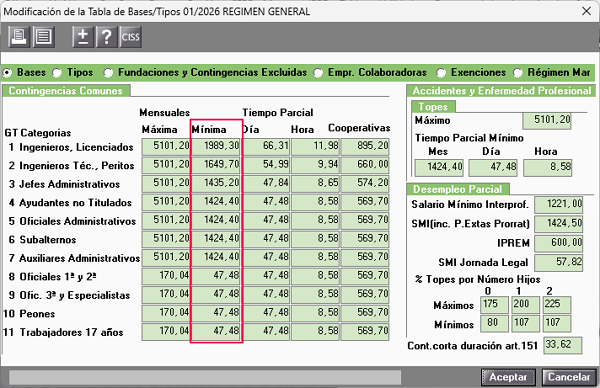Edit SMI Jornada Legal field 57,82
The height and width of the screenshot is (388, 600).
point(559,263)
